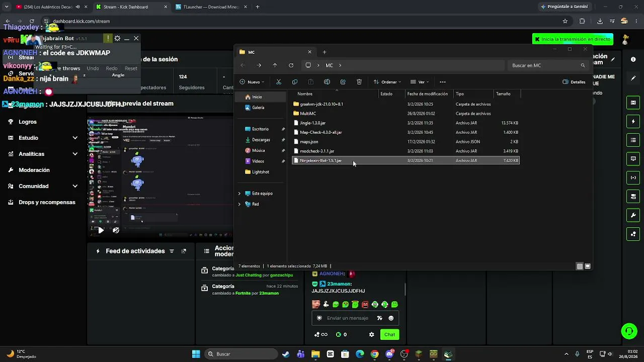Launch Microsoft Edge from the taskbar
This screenshot has height=362, width=644.
[360, 354]
